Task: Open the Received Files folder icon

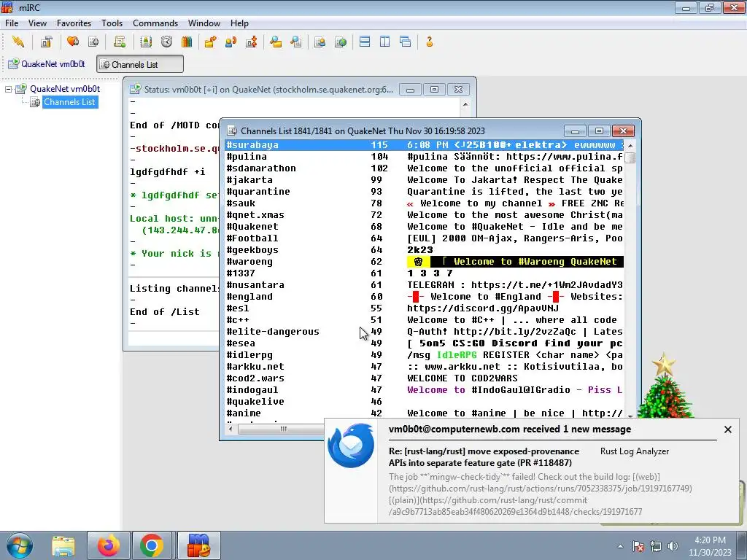Action: point(275,42)
